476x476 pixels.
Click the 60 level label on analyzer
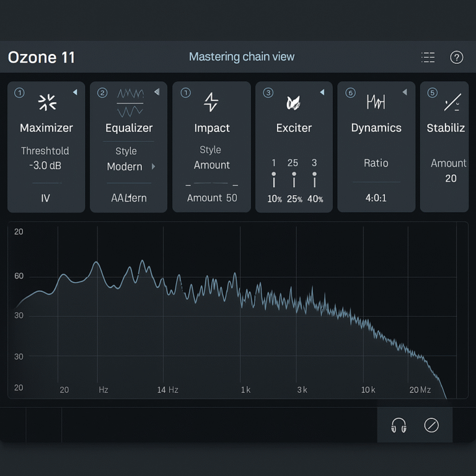tap(19, 276)
